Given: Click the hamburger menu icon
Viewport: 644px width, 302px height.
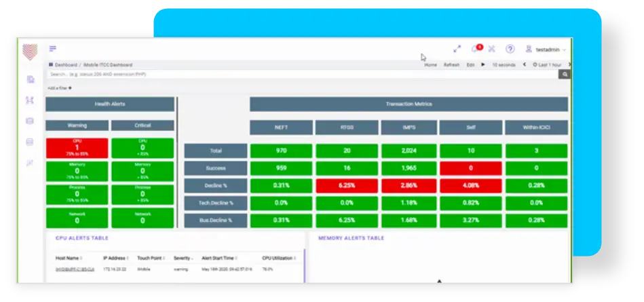Looking at the screenshot, I should (52, 49).
